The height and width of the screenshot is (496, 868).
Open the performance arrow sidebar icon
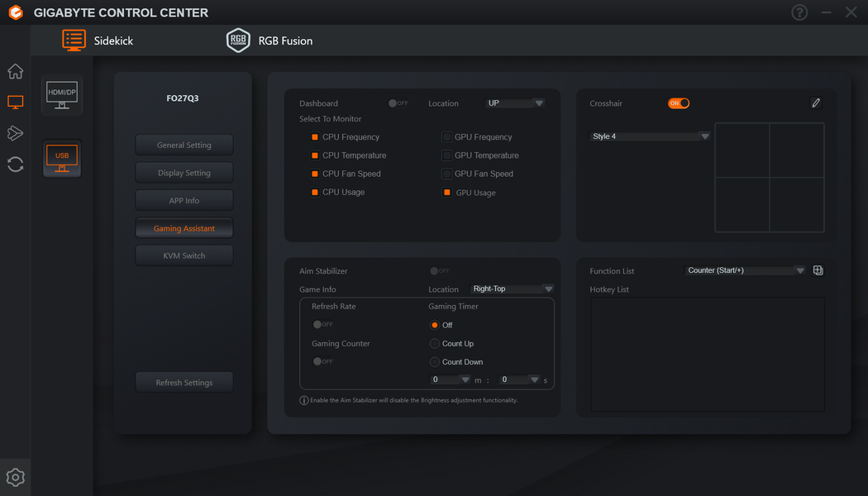point(15,133)
